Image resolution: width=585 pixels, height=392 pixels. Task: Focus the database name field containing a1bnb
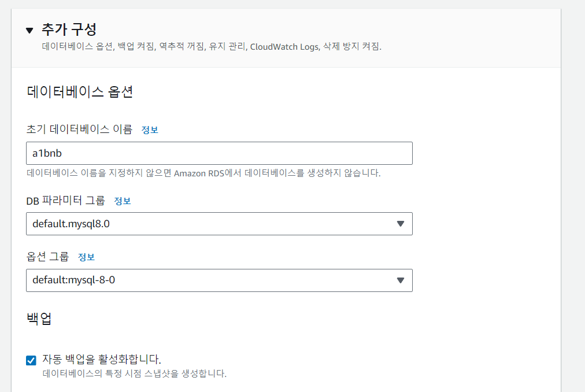tap(219, 153)
